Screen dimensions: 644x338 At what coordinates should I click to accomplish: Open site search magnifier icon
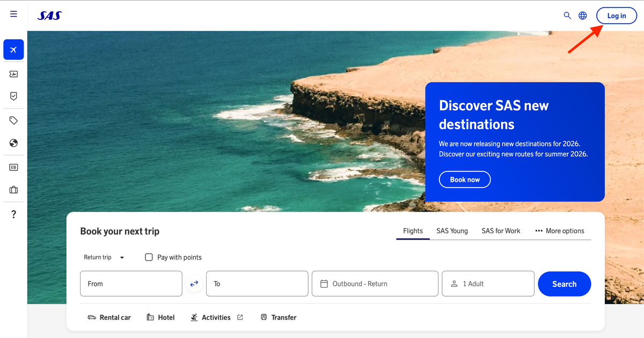[567, 16]
